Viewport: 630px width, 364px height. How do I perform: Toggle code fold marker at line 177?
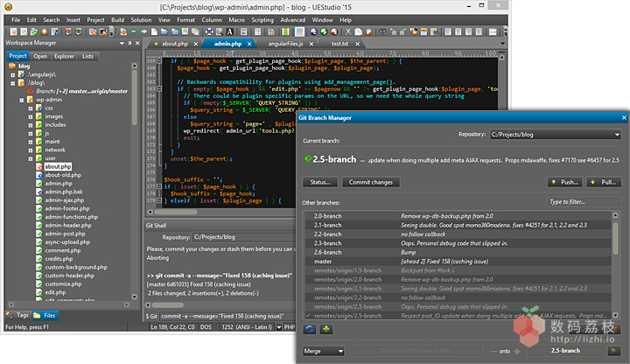coord(159,186)
